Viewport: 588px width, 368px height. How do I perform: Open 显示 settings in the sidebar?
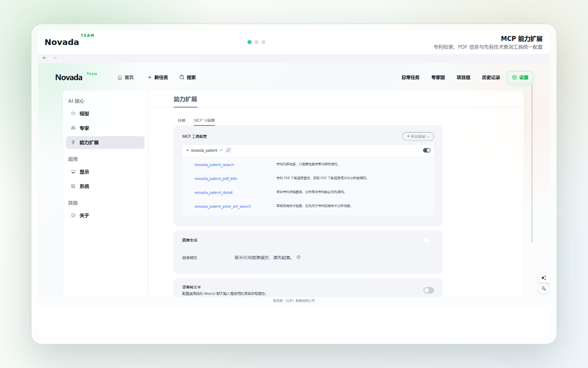tap(105, 172)
